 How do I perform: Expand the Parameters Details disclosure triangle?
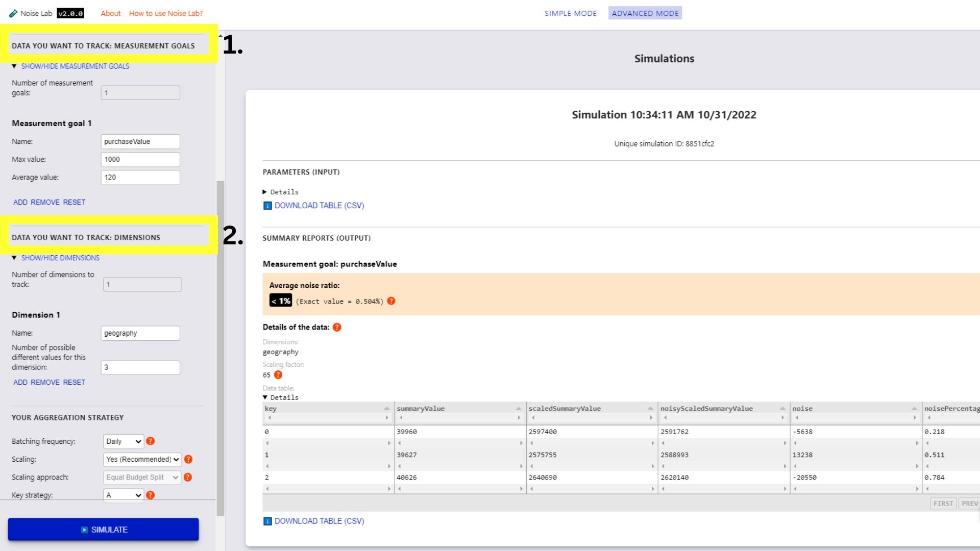(x=266, y=191)
